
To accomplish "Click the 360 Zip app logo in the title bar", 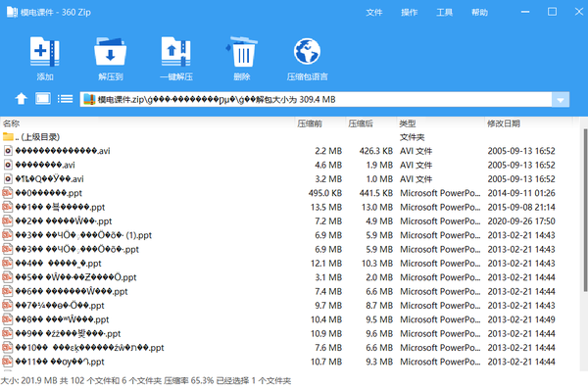I will tap(12, 13).
